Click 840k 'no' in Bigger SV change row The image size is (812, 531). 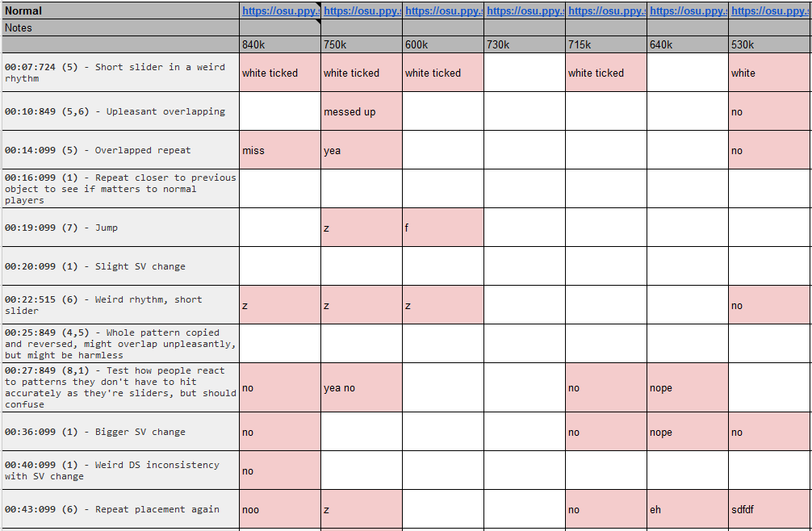tap(279, 432)
